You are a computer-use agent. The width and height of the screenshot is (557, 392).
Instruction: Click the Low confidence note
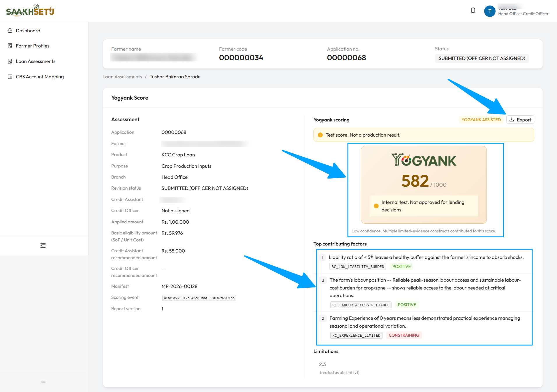[424, 231]
